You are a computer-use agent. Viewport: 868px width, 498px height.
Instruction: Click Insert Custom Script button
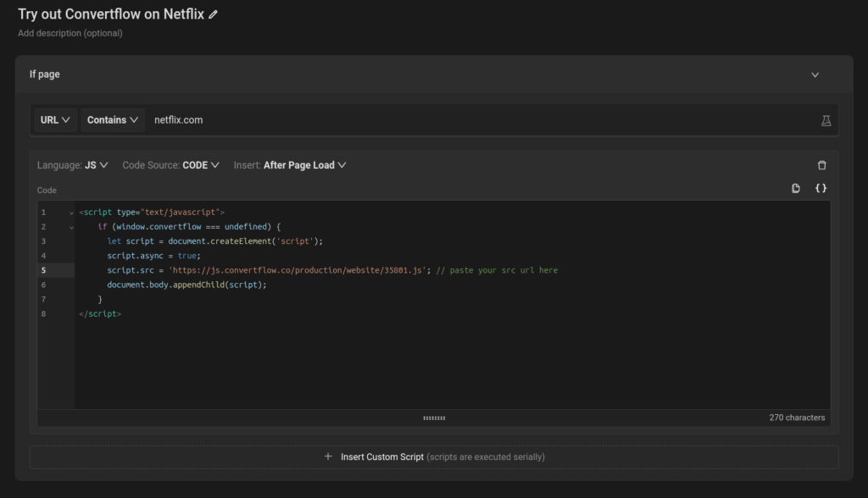pyautogui.click(x=434, y=457)
